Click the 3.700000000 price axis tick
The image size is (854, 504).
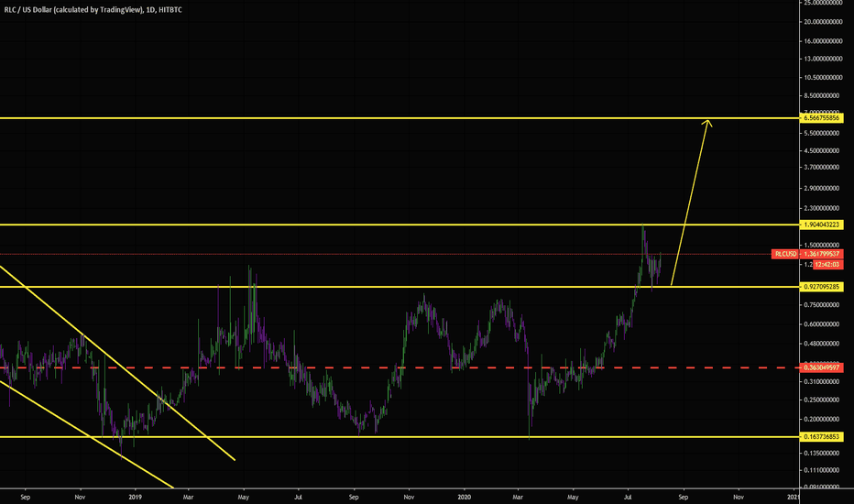[822, 168]
